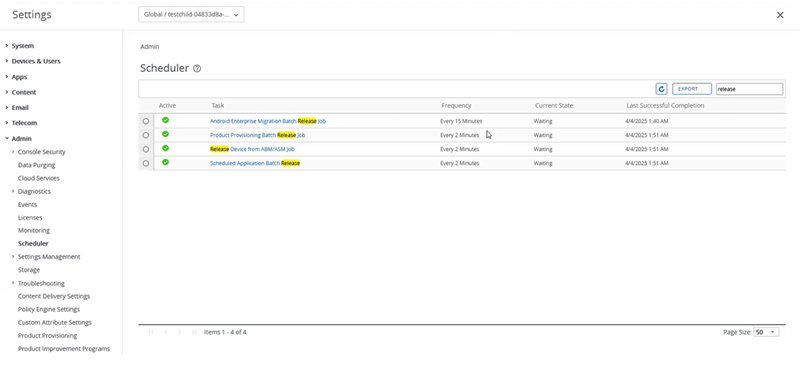This screenshot has width=800, height=369.
Task: Select radio for Android Enterprise Migration Batch job
Action: [146, 121]
